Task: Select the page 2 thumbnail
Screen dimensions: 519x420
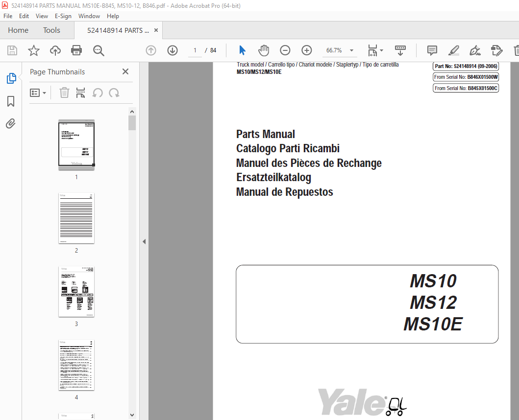Action: pyautogui.click(x=76, y=218)
